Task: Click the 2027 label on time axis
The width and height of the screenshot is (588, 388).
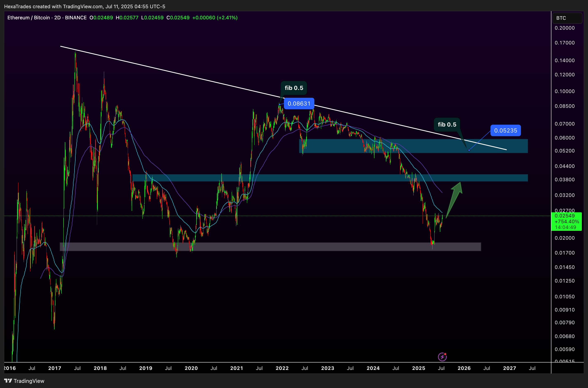Action: tap(510, 368)
